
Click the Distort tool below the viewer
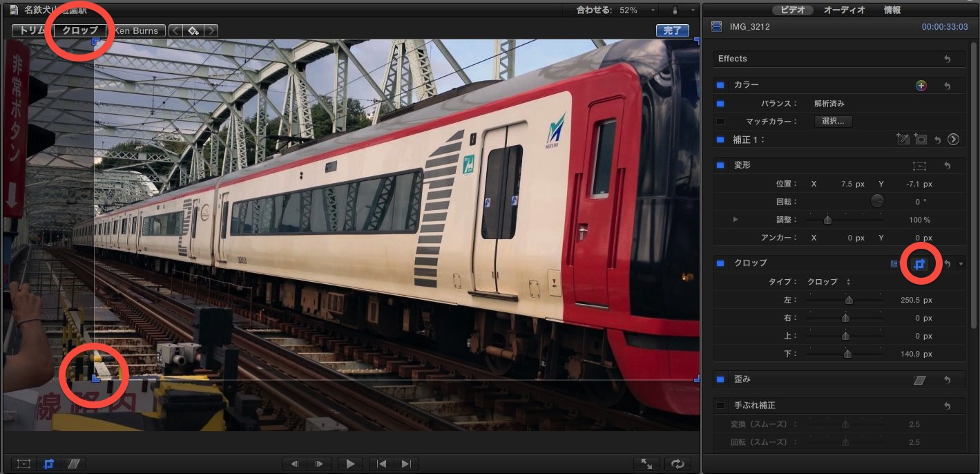73,464
